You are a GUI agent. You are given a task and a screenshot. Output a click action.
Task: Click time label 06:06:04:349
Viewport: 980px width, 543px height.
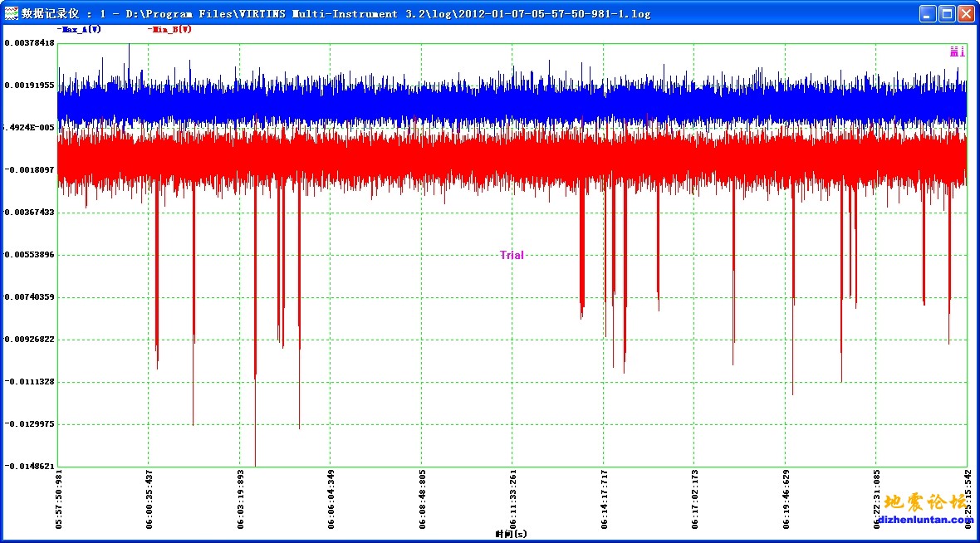(x=331, y=499)
